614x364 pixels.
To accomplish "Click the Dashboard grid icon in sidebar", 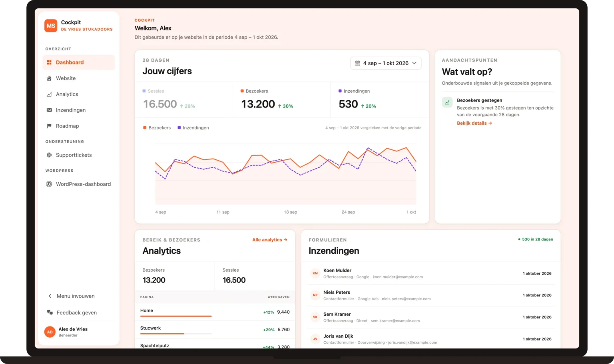I will tap(49, 62).
